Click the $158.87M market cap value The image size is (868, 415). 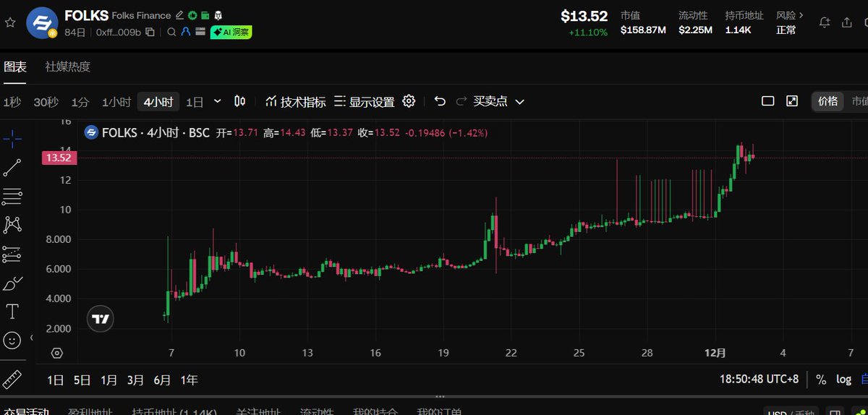[x=643, y=30]
